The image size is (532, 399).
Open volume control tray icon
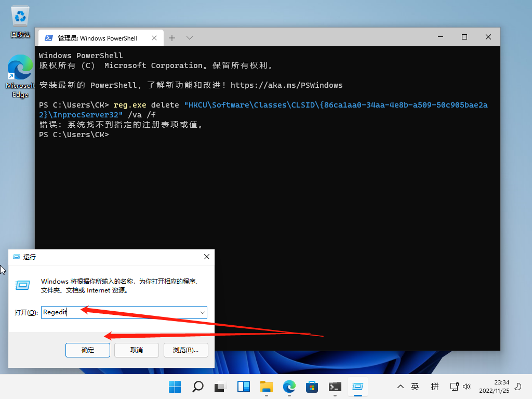467,387
